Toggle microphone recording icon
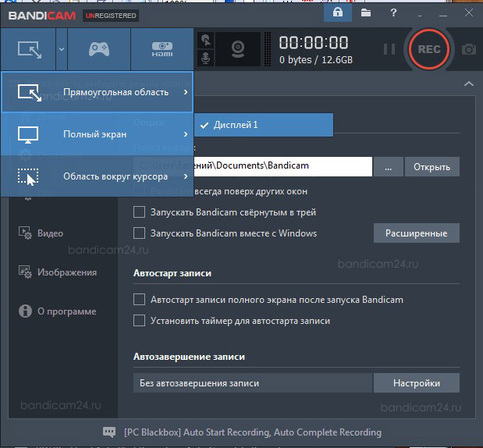 point(206,58)
